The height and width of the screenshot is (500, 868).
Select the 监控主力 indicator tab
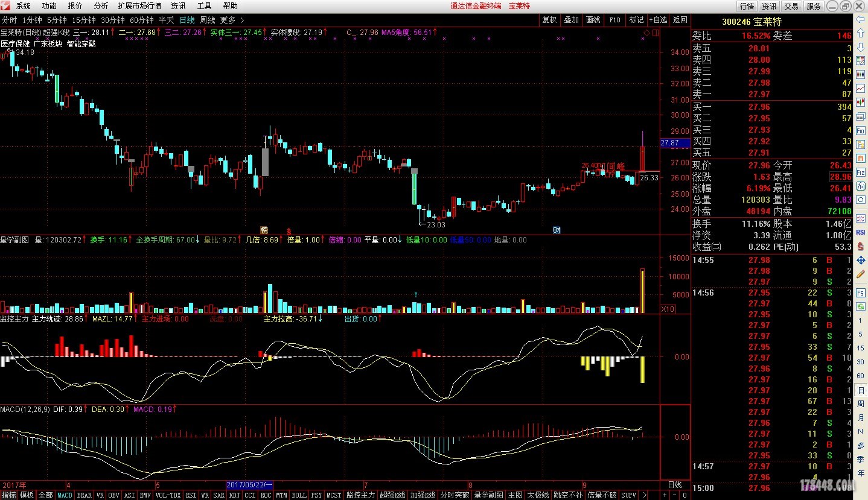[360, 495]
